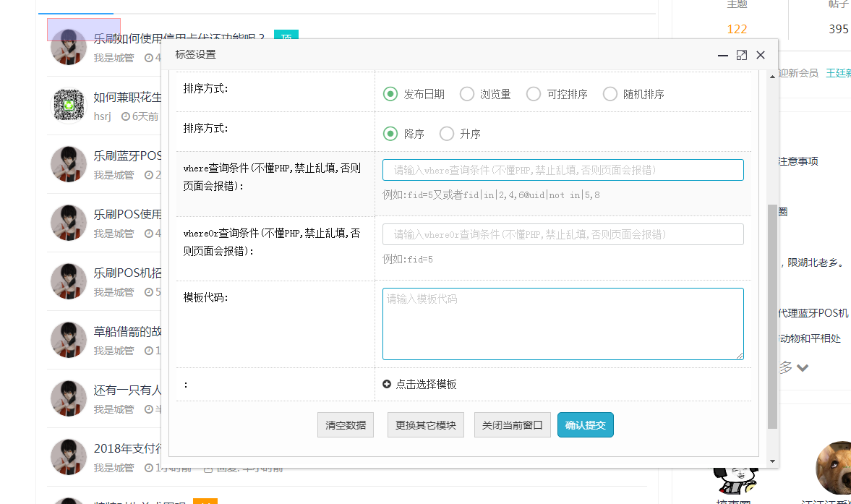The image size is (851, 504).
Task: Minimize the 标签设置 dialog
Action: coord(722,55)
